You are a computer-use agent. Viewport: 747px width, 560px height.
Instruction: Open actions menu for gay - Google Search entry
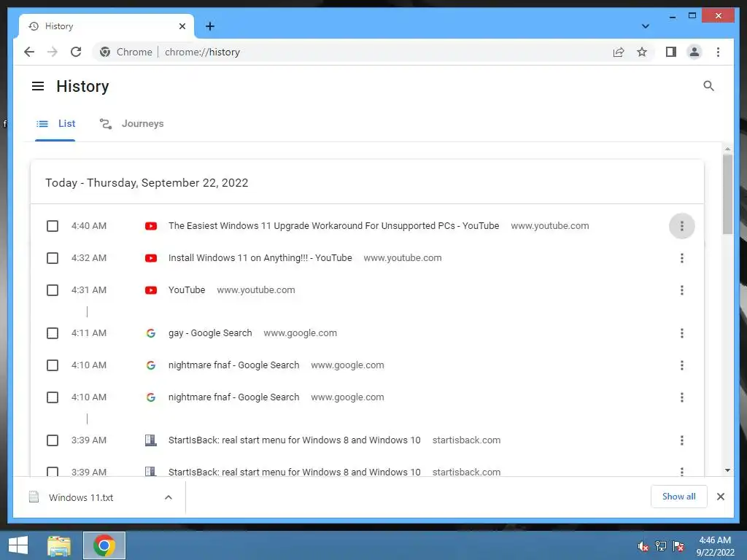coord(682,333)
